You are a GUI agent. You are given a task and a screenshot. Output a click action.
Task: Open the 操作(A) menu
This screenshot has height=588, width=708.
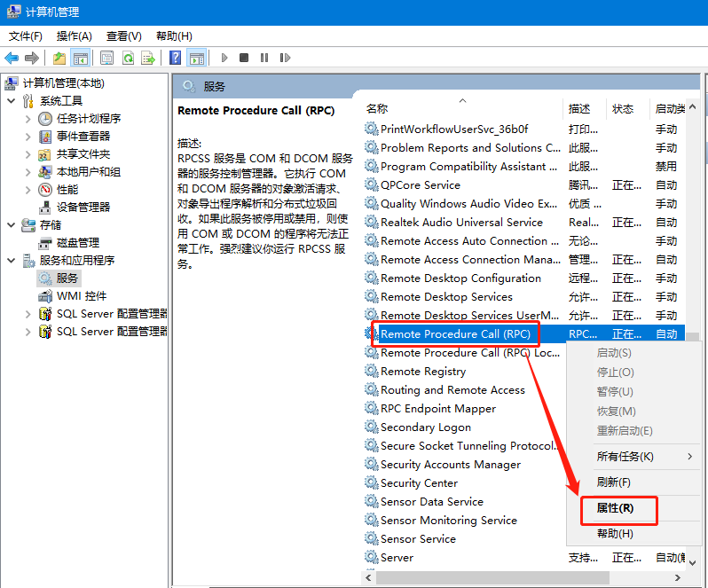point(74,35)
